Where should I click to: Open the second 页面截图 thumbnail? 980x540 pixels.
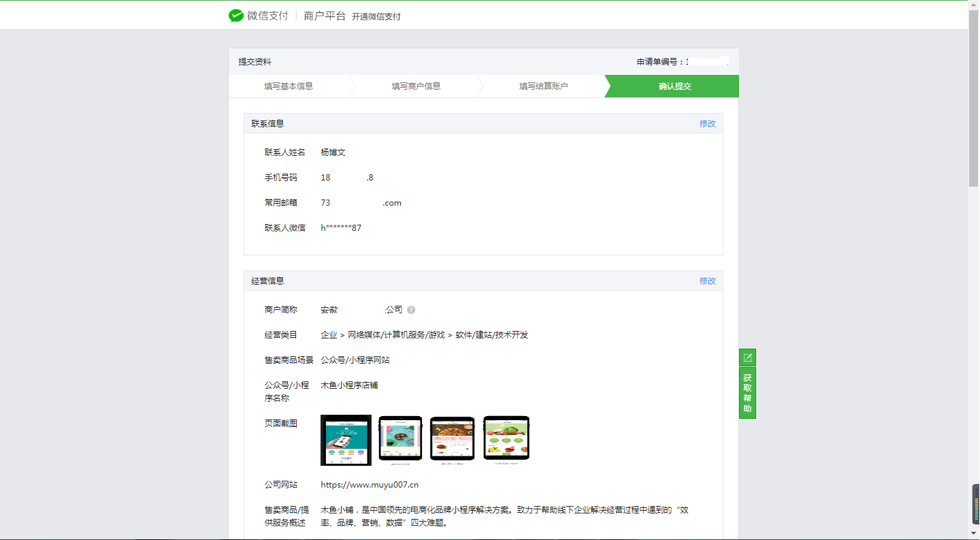pos(400,439)
